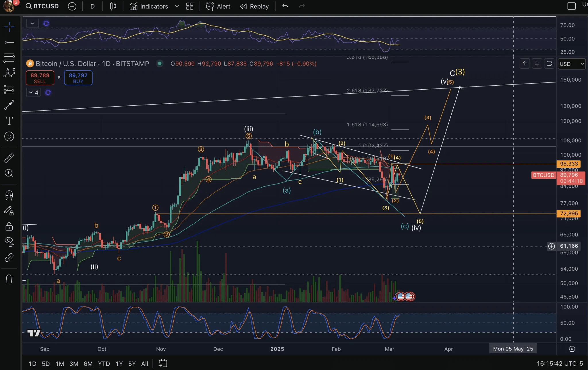Select the Elliott wave drawing tool

coord(9,73)
